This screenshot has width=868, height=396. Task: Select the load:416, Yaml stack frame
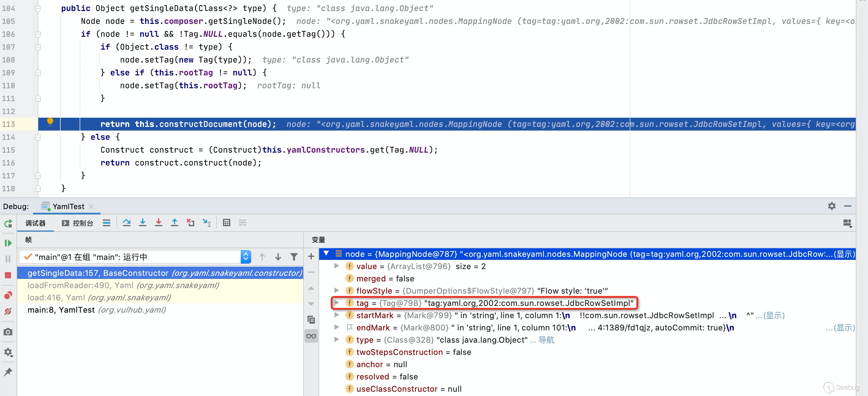[99, 298]
